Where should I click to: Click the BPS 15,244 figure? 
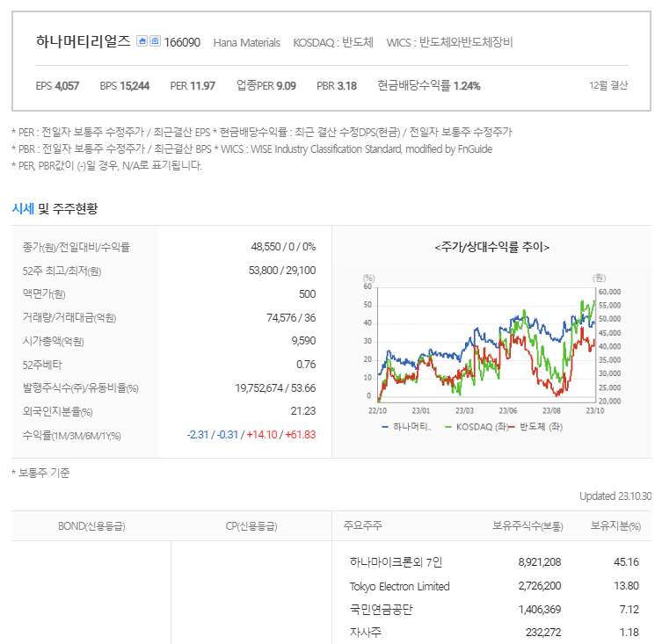coord(125,86)
